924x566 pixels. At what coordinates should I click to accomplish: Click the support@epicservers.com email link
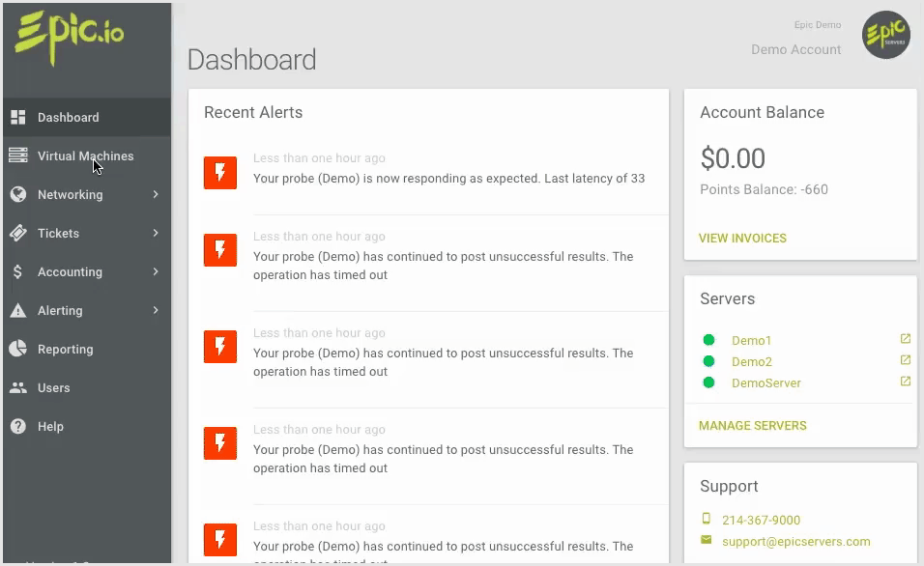click(795, 541)
